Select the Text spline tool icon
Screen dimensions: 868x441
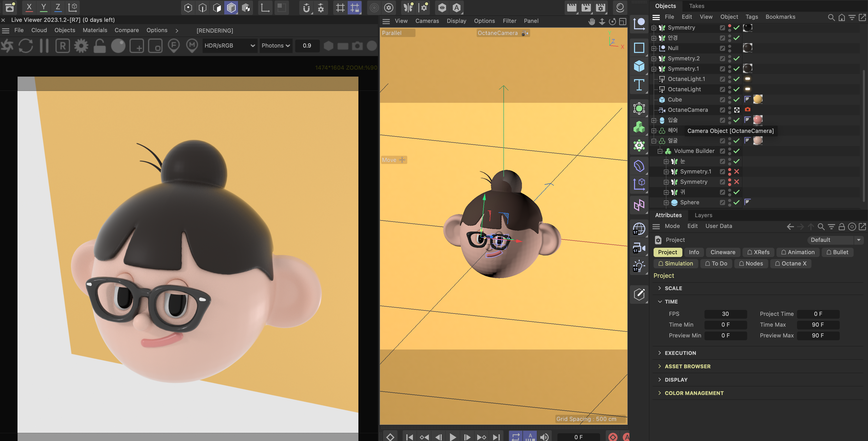(x=639, y=85)
